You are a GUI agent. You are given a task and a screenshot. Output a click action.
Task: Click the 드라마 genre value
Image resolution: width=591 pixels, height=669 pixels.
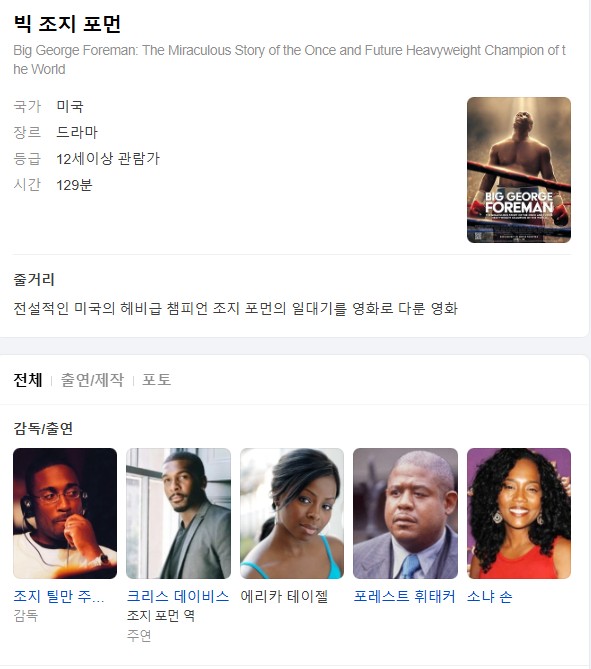77,132
